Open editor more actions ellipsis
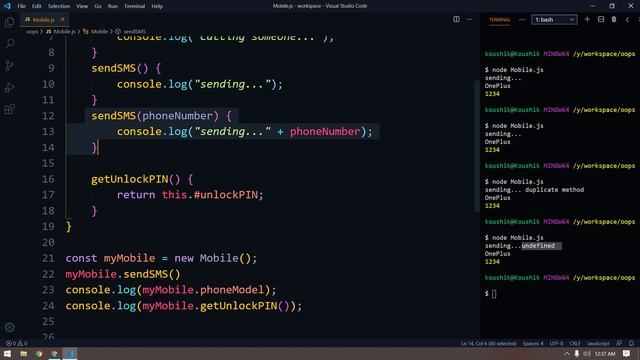This screenshot has height=360, width=640. [469, 19]
